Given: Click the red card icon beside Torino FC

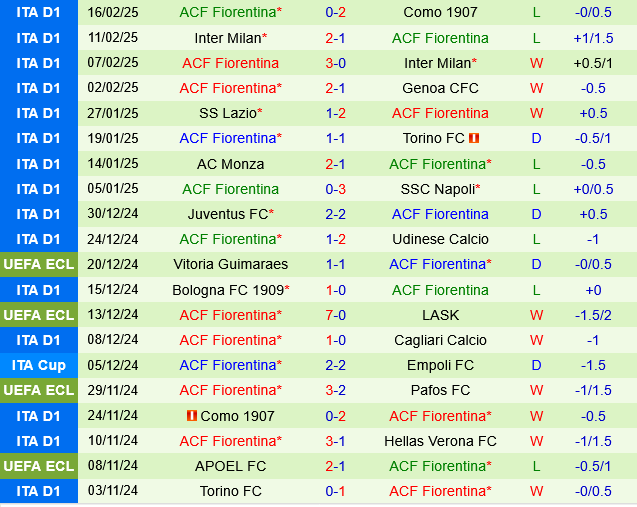Looking at the screenshot, I should pos(474,138).
